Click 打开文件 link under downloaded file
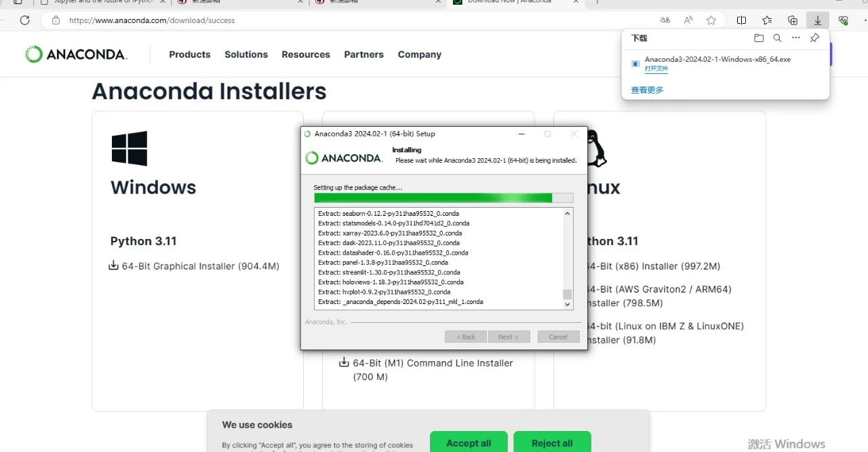The width and height of the screenshot is (868, 452). 656,69
